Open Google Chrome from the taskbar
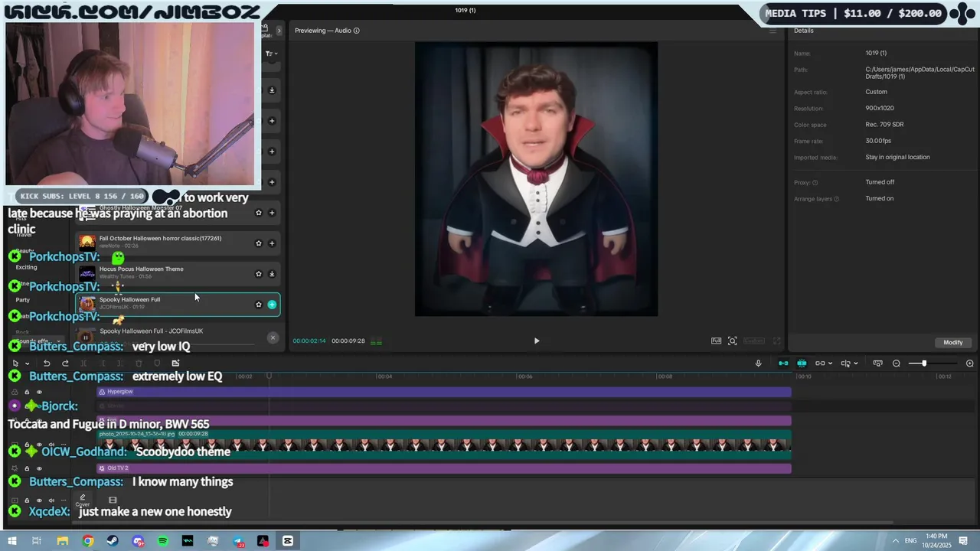Screen dimensions: 980x551 [88, 541]
